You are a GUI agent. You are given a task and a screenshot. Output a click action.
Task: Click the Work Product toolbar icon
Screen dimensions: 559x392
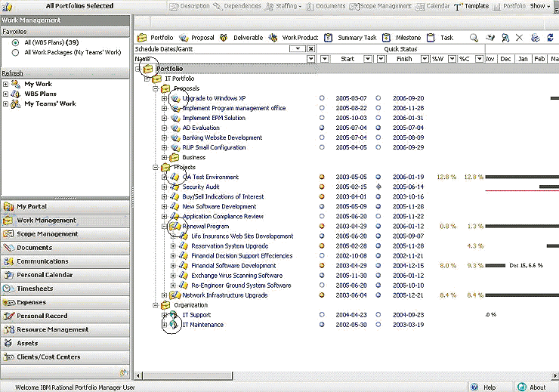(273, 38)
